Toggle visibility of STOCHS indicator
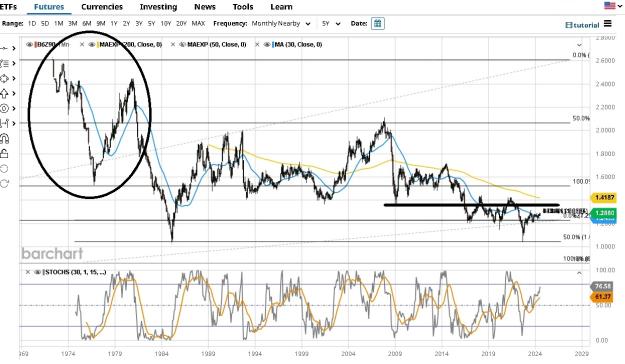Image resolution: width=625 pixels, height=364 pixels. click(x=37, y=272)
